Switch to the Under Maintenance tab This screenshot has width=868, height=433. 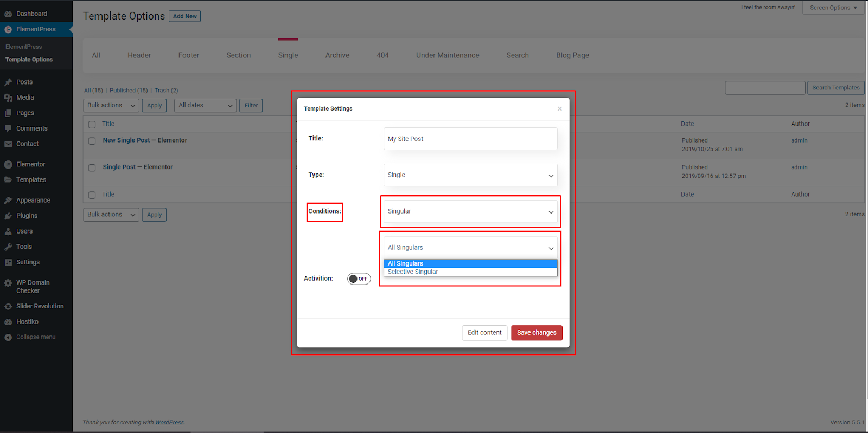pos(448,55)
